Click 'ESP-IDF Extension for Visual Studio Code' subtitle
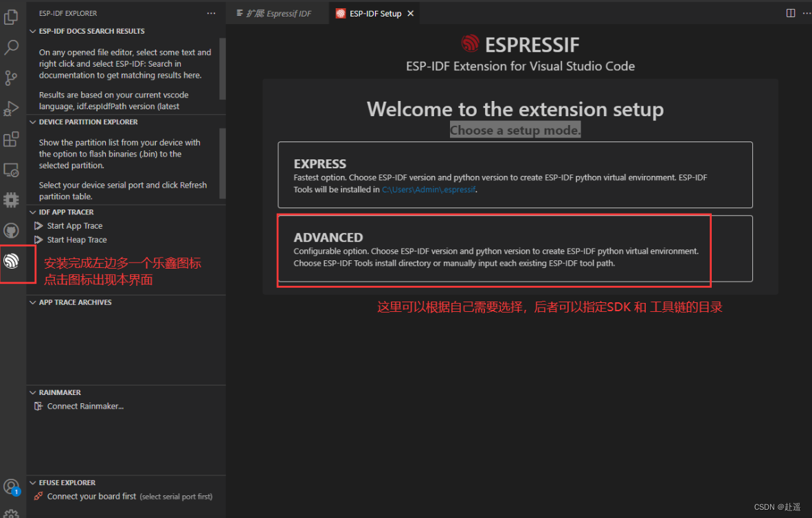This screenshot has width=812, height=518. click(x=521, y=67)
